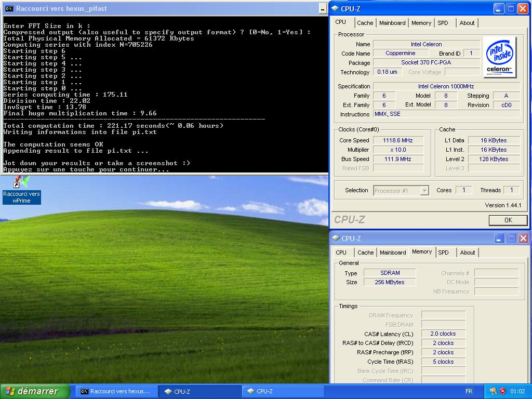Open the Memory tab in upper CPU-Z
Viewport: 532px width, 399px height.
(421, 23)
